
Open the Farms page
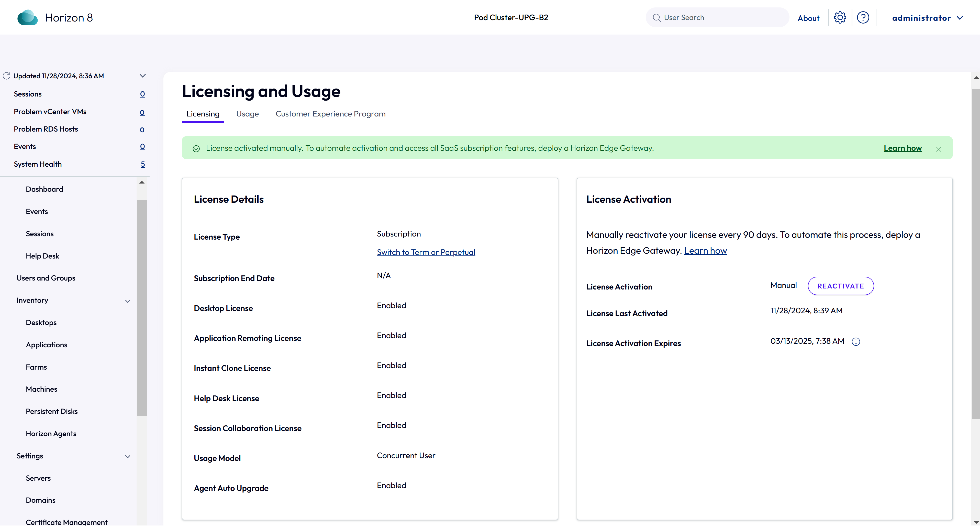tap(37, 367)
